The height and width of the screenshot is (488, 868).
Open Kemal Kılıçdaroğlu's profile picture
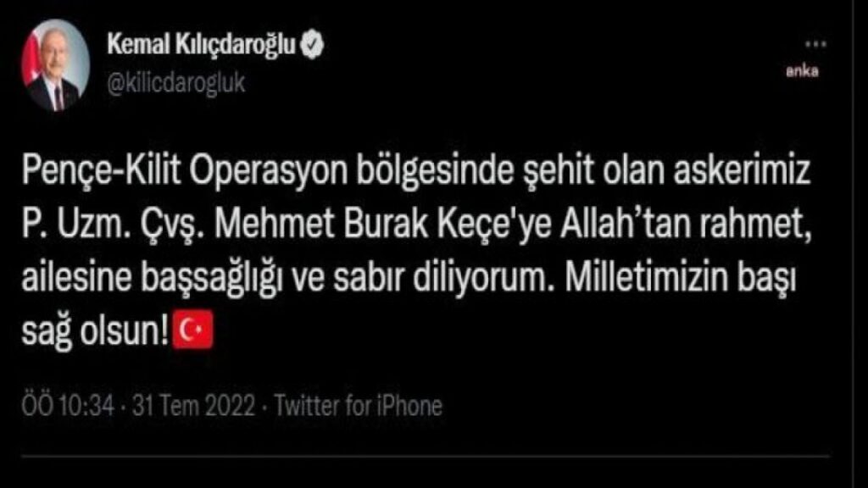coord(55,64)
